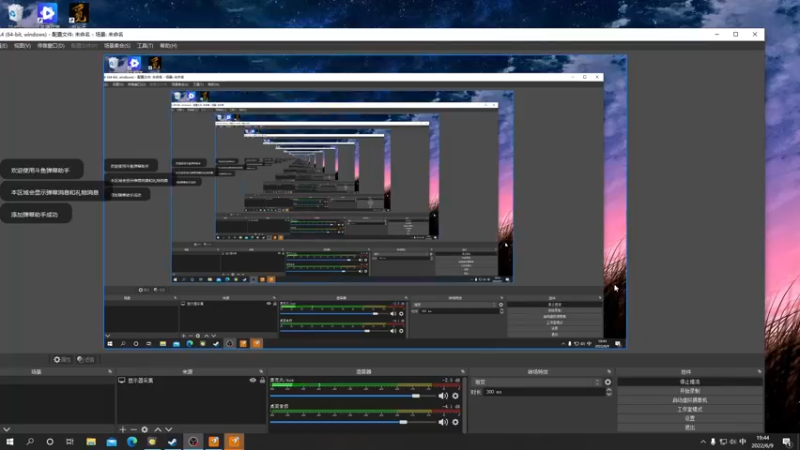Screen dimensions: 800x450
Task: Mute the desktop audio channel
Action: coord(443,422)
